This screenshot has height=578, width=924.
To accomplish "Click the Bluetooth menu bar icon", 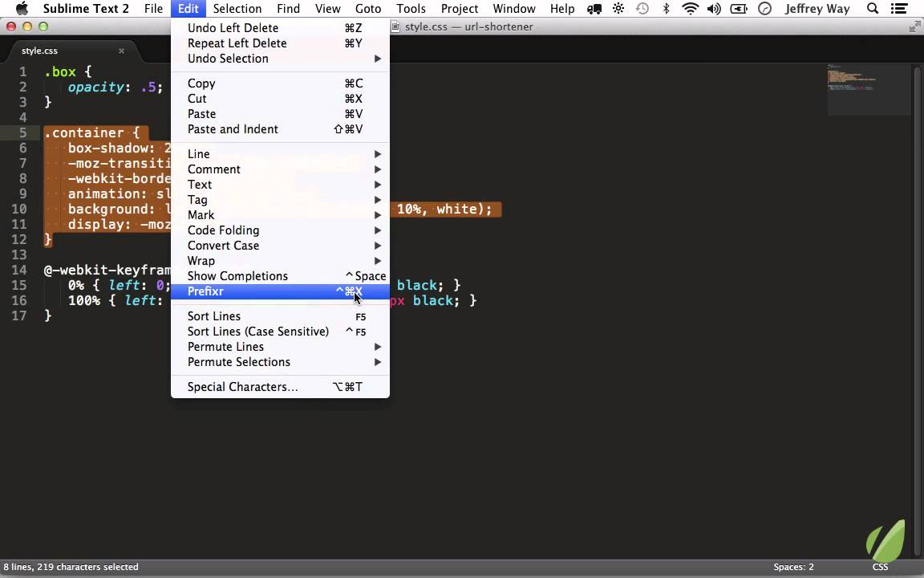I will (x=667, y=8).
